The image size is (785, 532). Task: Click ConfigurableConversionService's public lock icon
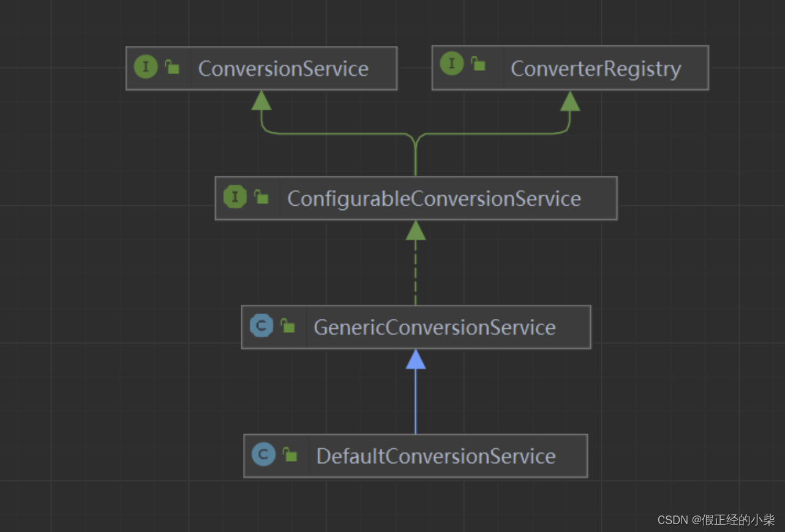click(x=261, y=197)
